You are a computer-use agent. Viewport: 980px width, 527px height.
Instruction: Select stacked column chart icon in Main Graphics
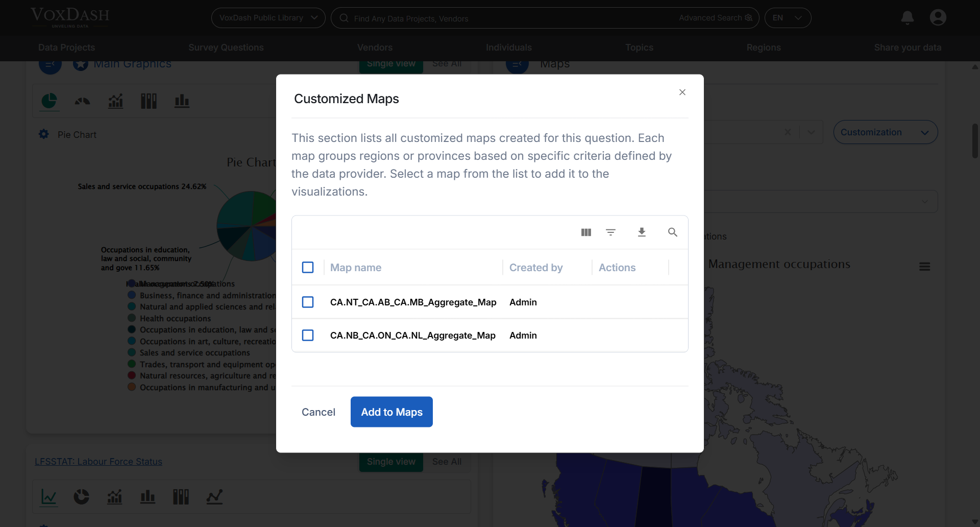(149, 101)
